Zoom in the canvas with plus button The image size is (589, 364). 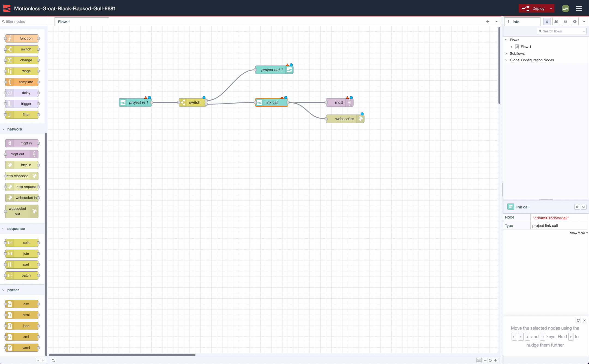click(495, 360)
